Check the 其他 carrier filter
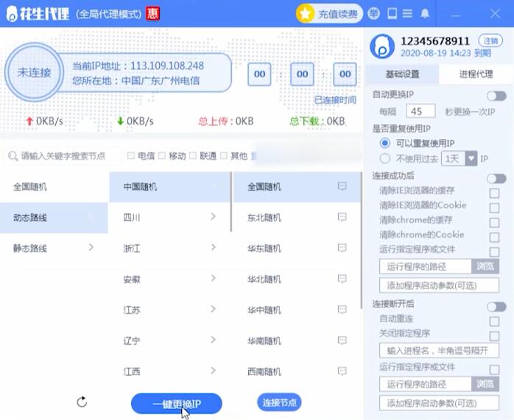Image resolution: width=514 pixels, height=420 pixels. (x=224, y=155)
